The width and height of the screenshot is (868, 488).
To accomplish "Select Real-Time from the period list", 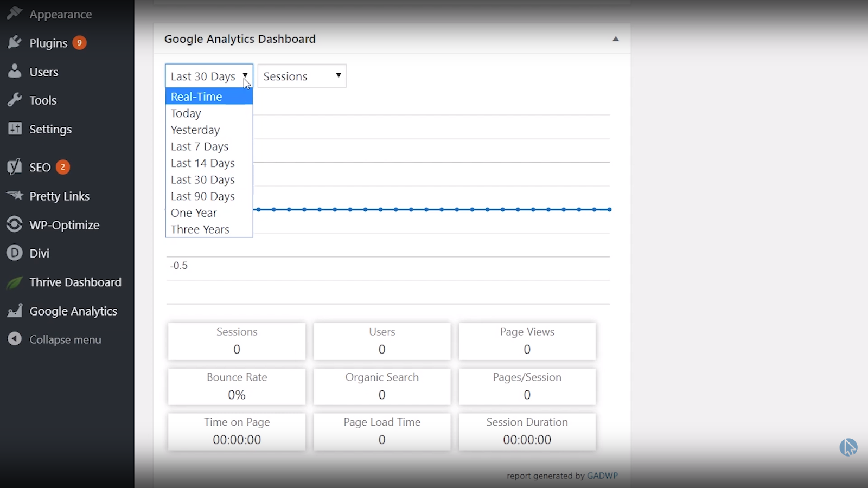I will (209, 97).
